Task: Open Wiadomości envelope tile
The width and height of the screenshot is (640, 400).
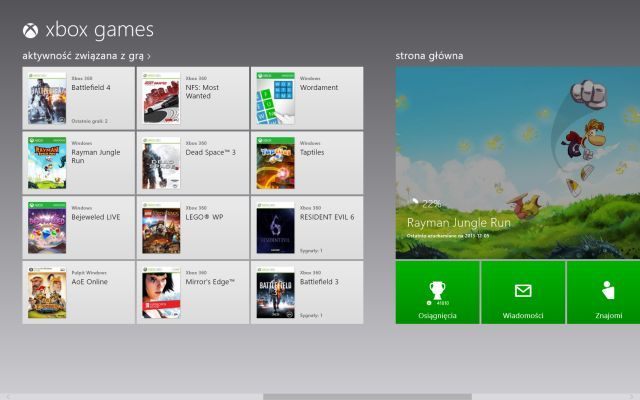Action: [x=522, y=292]
